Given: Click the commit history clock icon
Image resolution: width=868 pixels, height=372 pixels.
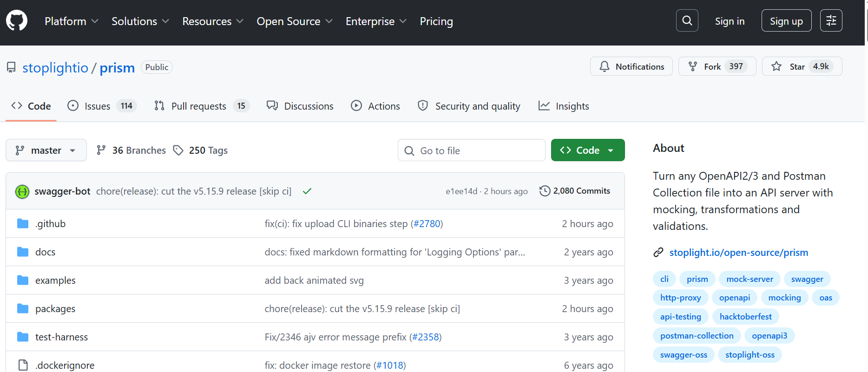Looking at the screenshot, I should tap(545, 191).
